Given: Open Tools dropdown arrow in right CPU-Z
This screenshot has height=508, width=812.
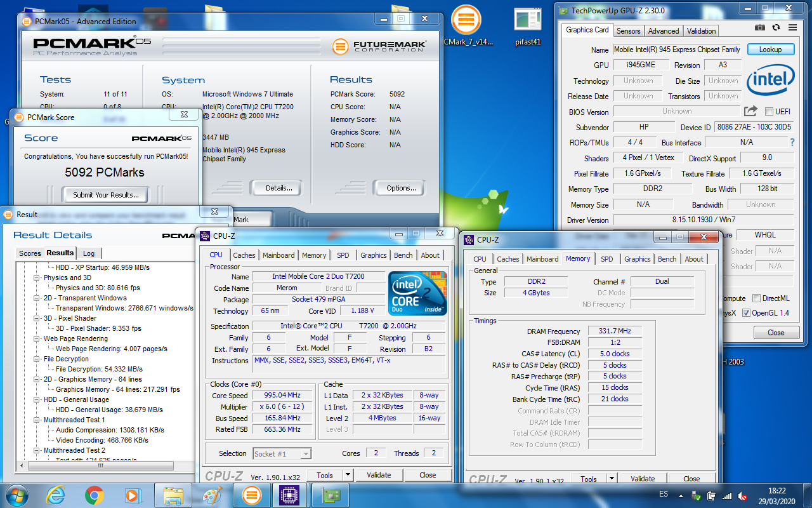Looking at the screenshot, I should (612, 479).
